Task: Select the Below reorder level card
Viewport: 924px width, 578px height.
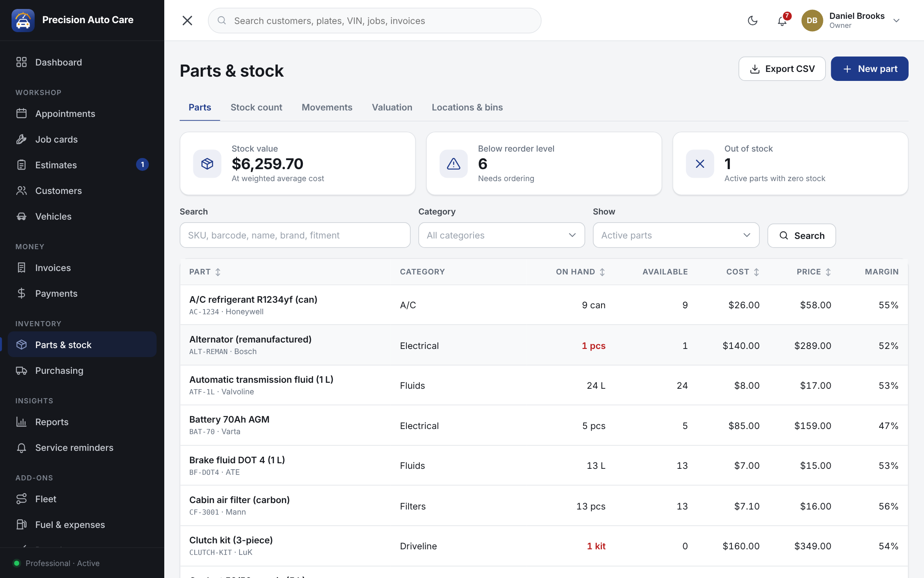Action: tap(544, 164)
